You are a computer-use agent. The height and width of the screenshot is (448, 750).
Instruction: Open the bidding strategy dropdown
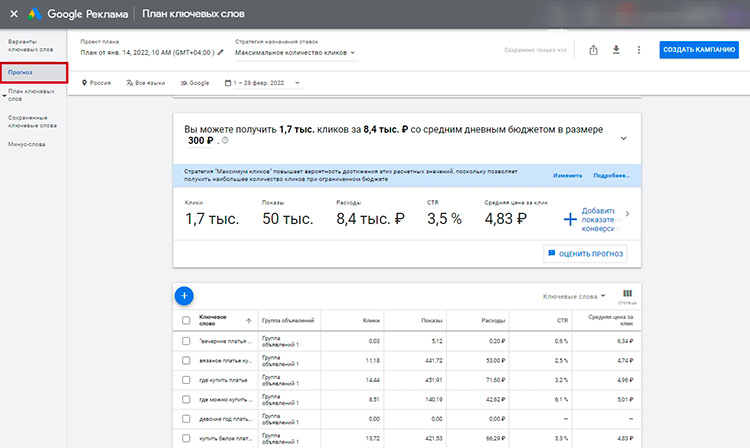[295, 52]
